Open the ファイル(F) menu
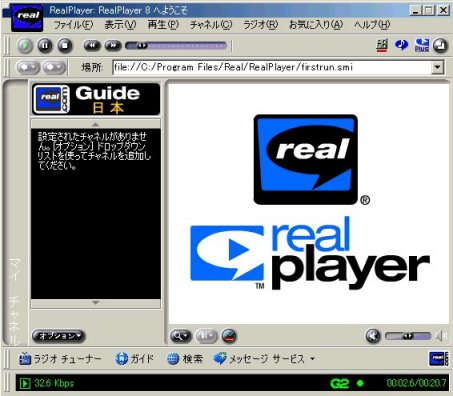The image size is (453, 396). 73,25
